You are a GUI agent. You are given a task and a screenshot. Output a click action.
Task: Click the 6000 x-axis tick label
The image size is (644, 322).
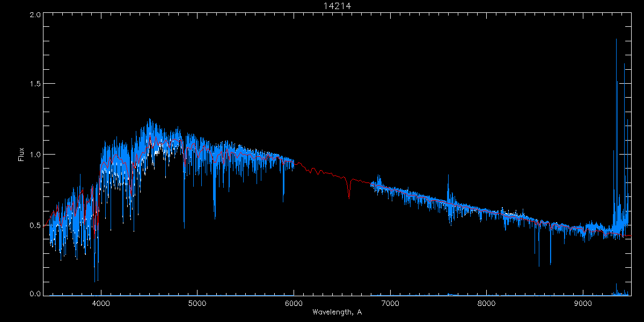click(294, 303)
